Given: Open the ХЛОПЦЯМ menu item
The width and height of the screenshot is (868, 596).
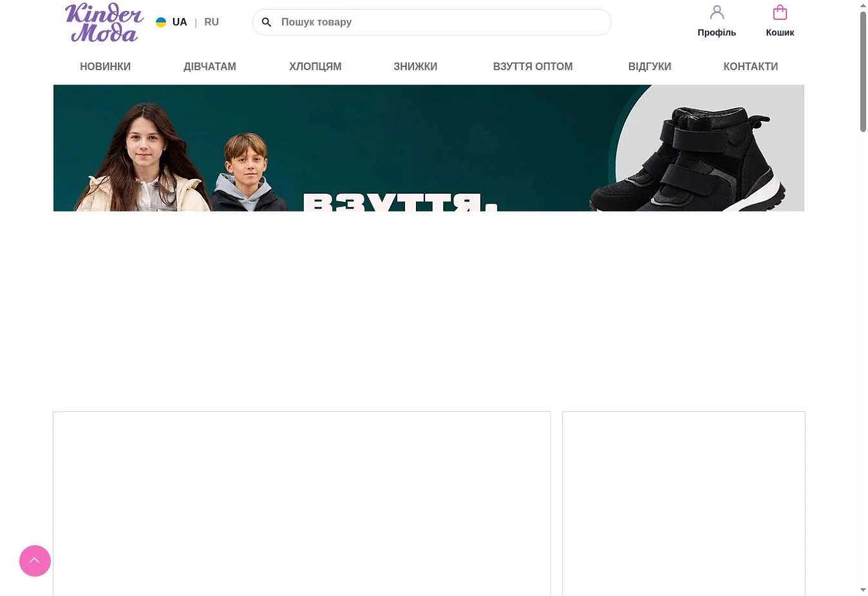Looking at the screenshot, I should click(316, 66).
